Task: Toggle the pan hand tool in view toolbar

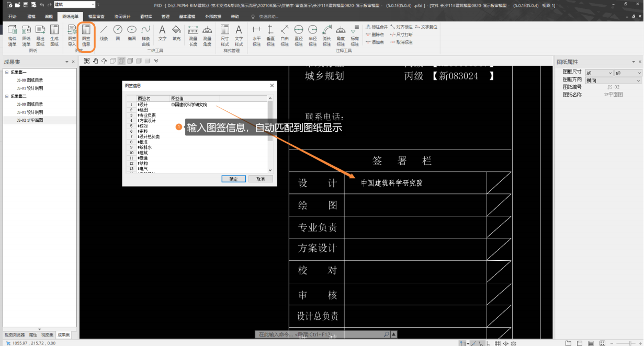Action: pyautogui.click(x=95, y=61)
